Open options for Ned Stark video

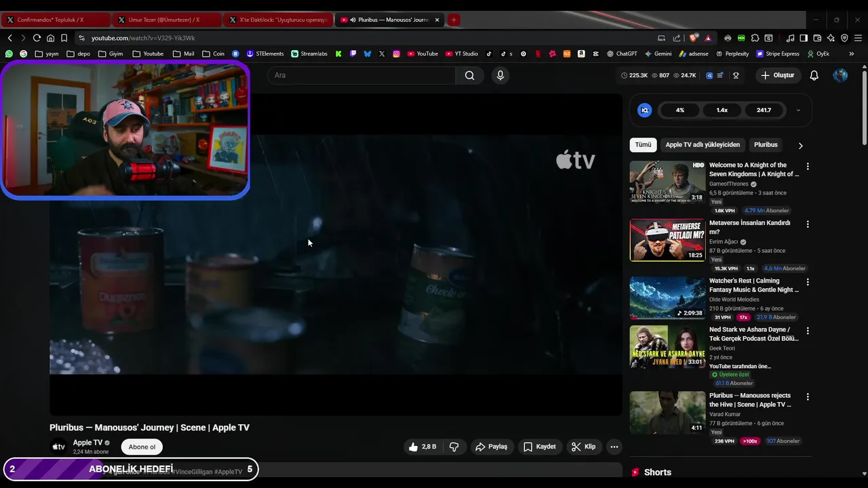pos(807,331)
